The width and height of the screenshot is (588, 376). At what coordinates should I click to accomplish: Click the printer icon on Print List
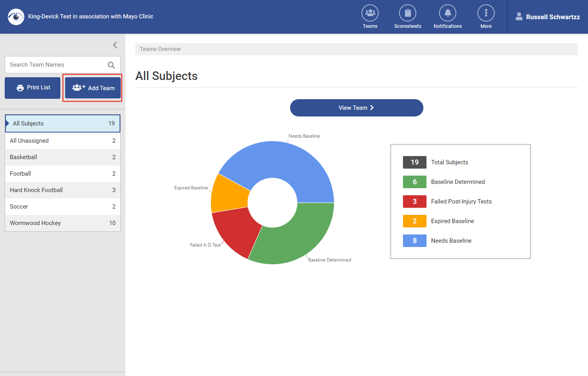tap(19, 87)
